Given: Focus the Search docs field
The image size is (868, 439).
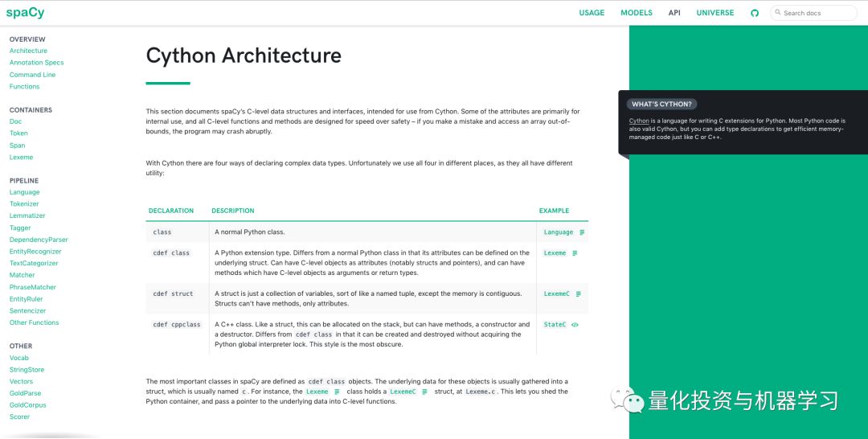Looking at the screenshot, I should 813,13.
